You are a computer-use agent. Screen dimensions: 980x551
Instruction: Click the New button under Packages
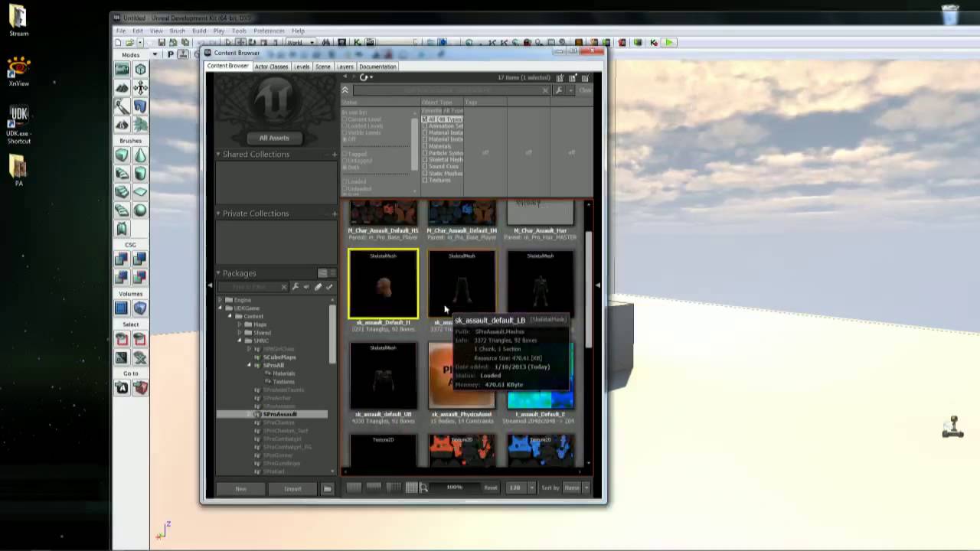241,488
